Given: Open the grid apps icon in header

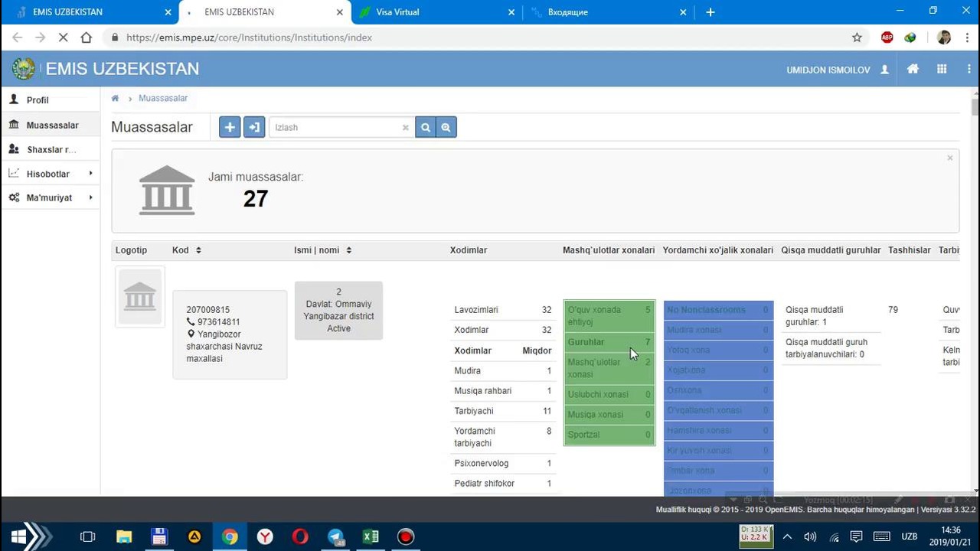Looking at the screenshot, I should point(942,69).
